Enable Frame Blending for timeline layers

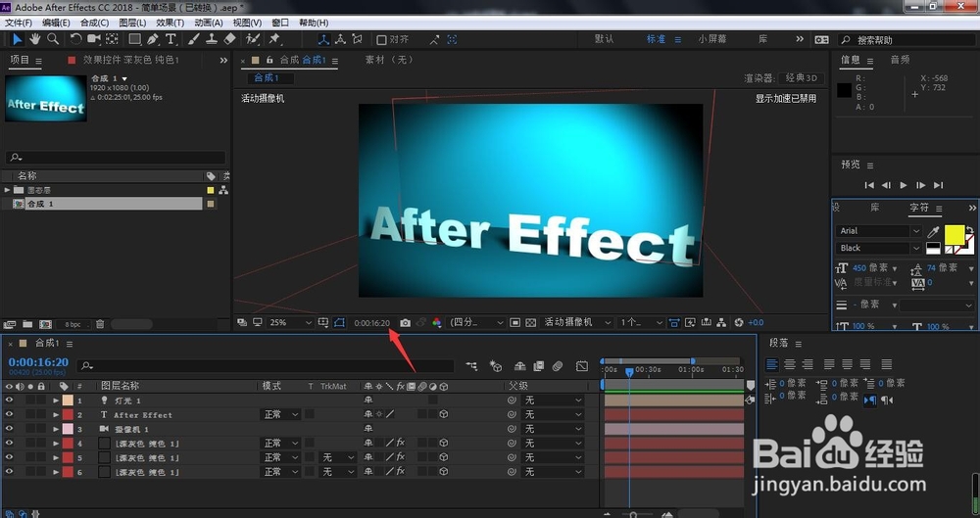tap(539, 366)
